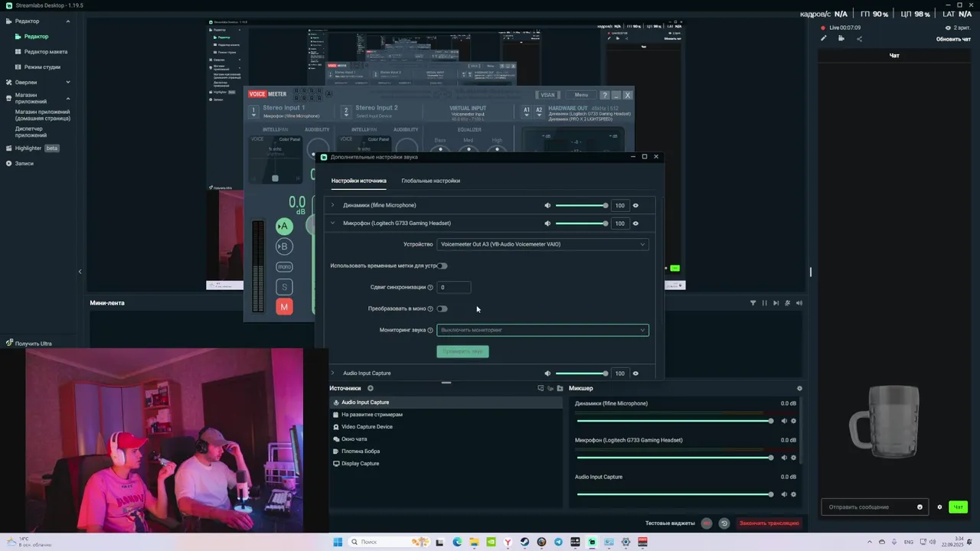
Task: Open the Windows Start menu
Action: (338, 542)
